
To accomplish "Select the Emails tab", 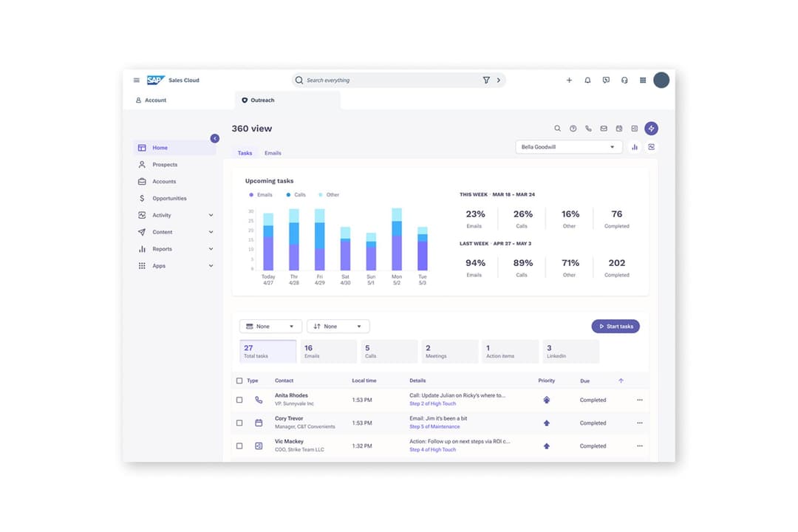I will click(273, 153).
